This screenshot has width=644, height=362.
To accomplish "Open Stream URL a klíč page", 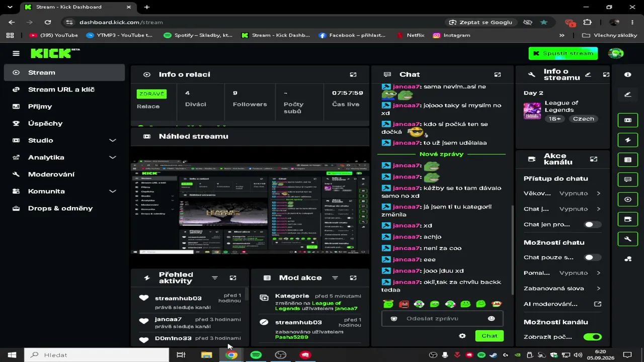I will tap(64, 89).
